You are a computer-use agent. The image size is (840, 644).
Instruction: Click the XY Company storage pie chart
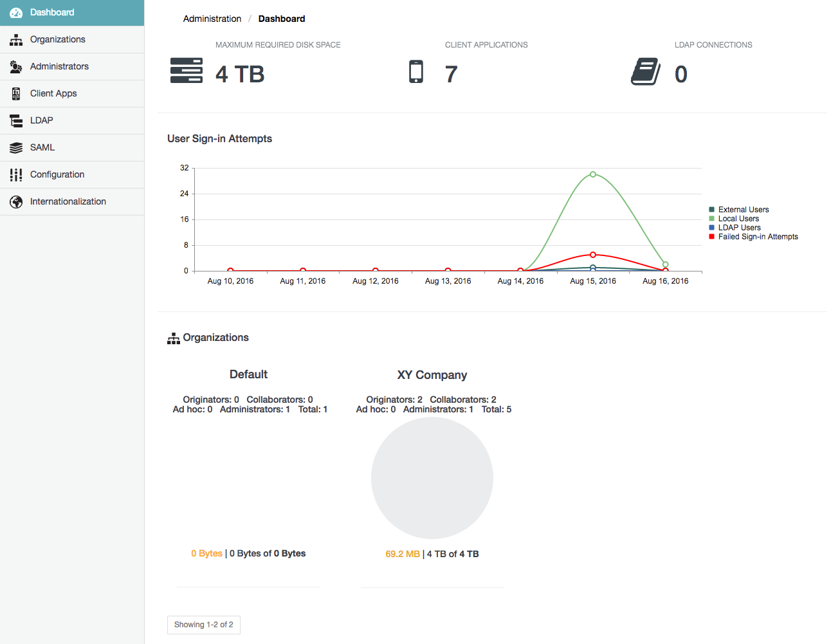[x=432, y=478]
